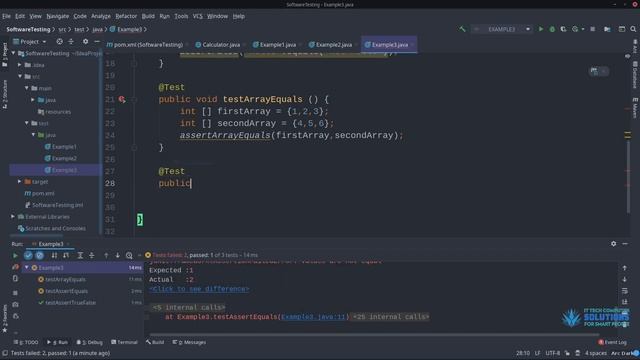Click the Build Project hammer icon
Image resolution: width=640 pixels, height=360 pixels.
point(462,29)
